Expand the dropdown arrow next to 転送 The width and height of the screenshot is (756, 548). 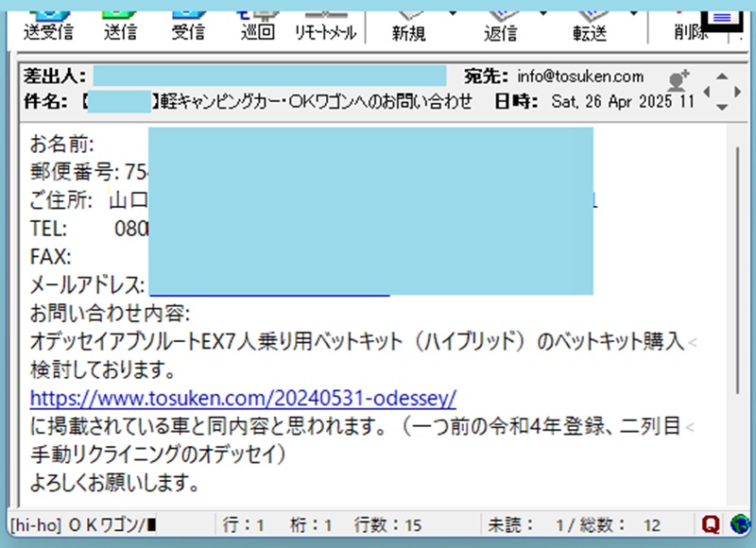(632, 11)
